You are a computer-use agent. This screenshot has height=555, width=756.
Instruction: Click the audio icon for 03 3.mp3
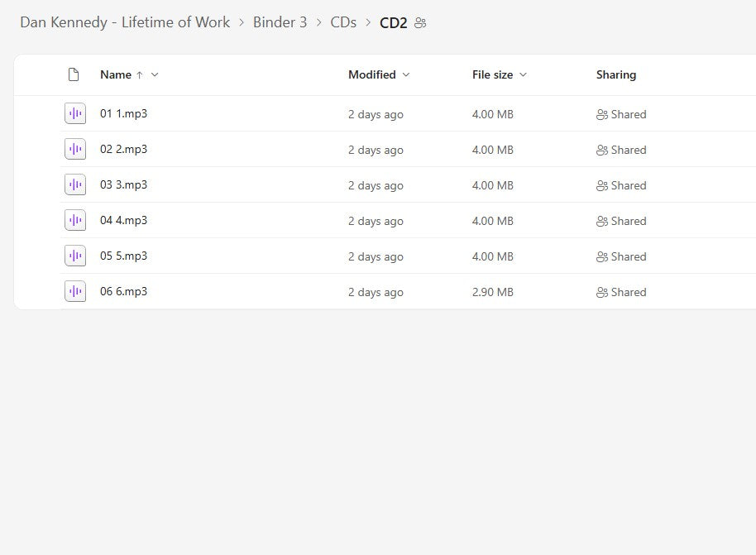click(x=75, y=184)
